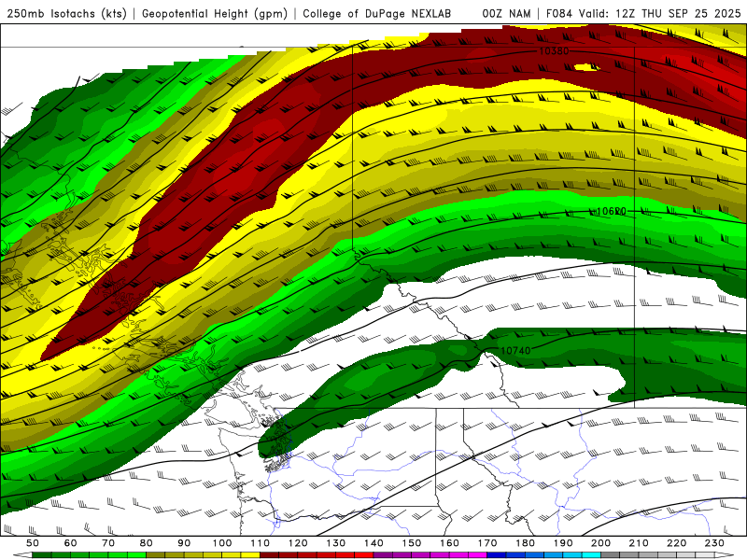
Task: Click the 90 value on the color scale
Action: pos(184,543)
